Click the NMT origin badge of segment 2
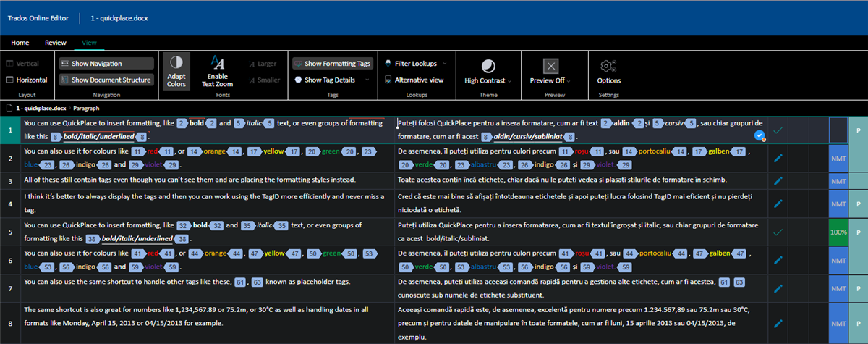This screenshot has height=344, width=868. coord(838,158)
